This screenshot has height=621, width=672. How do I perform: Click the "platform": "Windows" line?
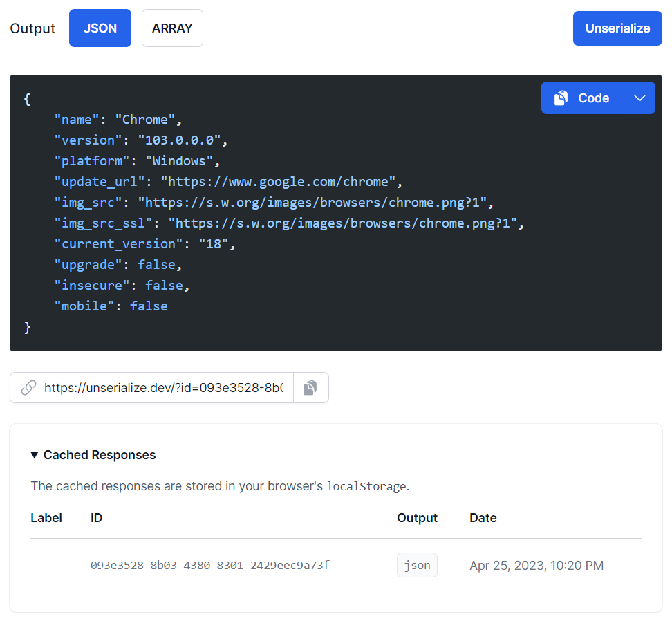(x=137, y=160)
